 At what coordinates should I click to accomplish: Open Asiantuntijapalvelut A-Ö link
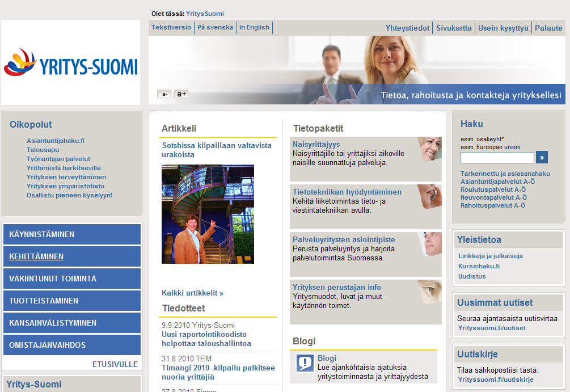[497, 182]
